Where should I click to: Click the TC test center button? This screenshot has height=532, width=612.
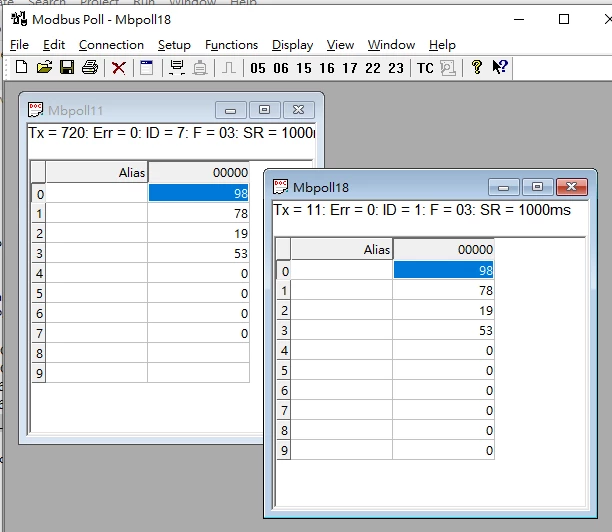tap(425, 68)
